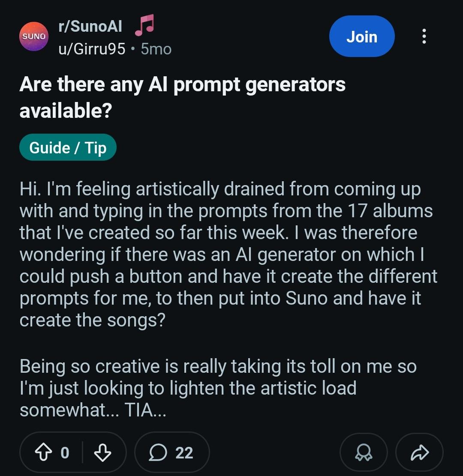
Task: Open the r/SunoAI community page
Action: [90, 27]
